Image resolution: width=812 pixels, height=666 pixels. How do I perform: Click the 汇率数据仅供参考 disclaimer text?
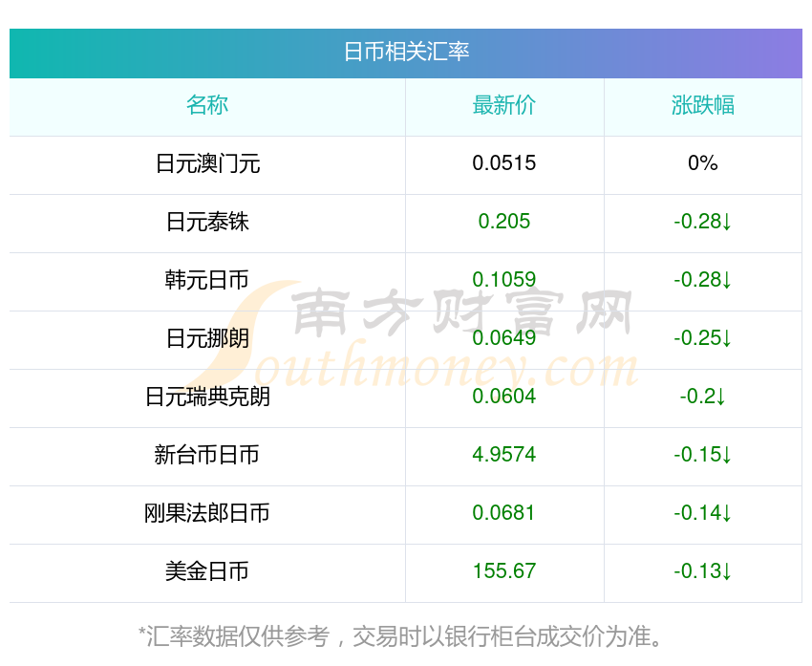[401, 636]
